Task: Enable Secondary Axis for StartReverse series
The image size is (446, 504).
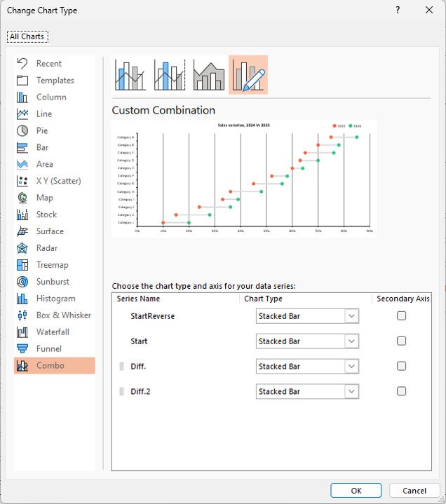Action: 401,316
